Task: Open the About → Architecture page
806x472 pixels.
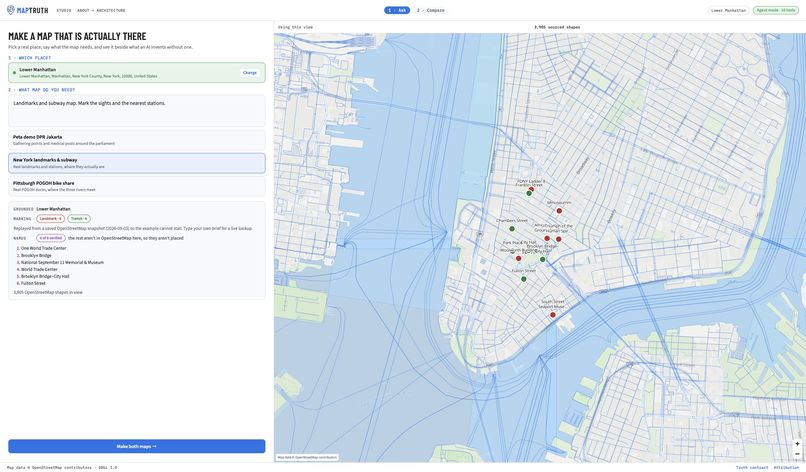Action: pos(101,10)
